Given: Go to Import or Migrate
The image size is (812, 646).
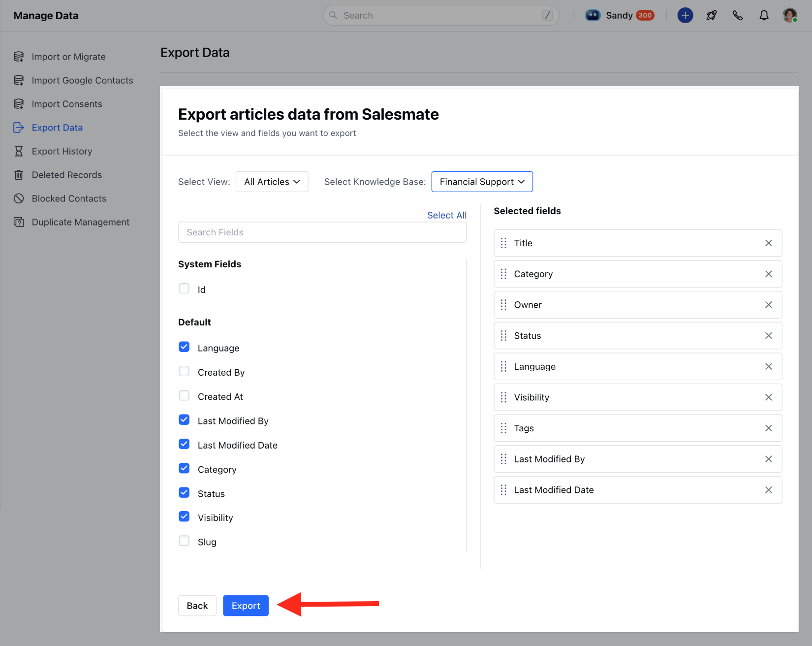Looking at the screenshot, I should [x=69, y=57].
